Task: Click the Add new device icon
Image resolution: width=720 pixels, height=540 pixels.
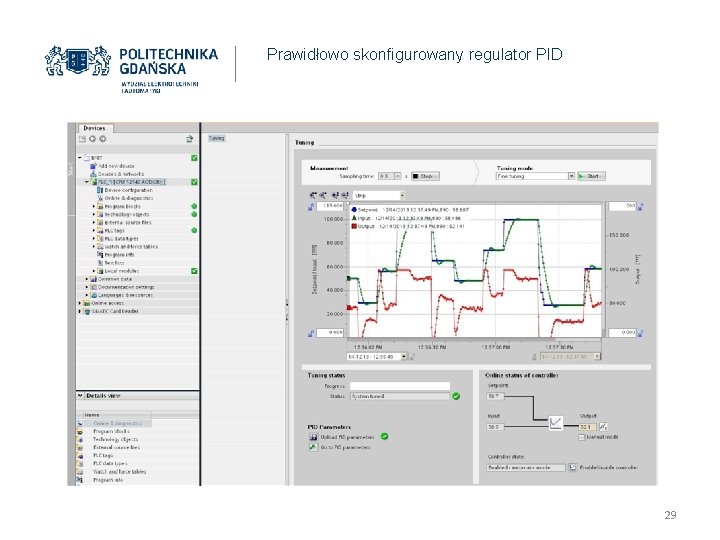Action: (94, 166)
